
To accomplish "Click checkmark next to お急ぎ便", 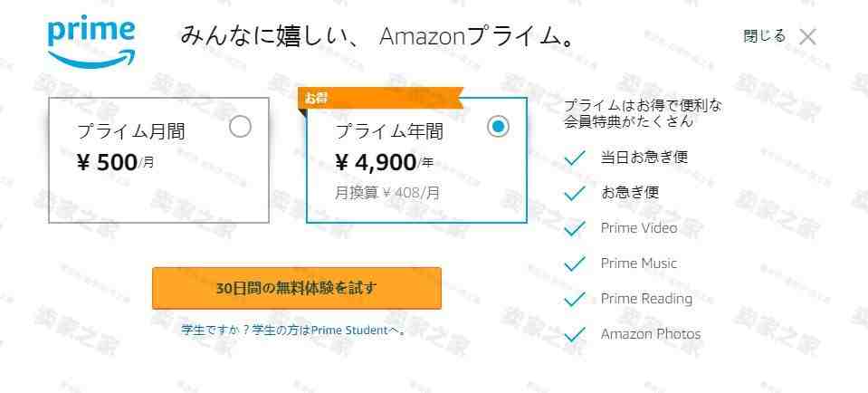I will tap(574, 193).
